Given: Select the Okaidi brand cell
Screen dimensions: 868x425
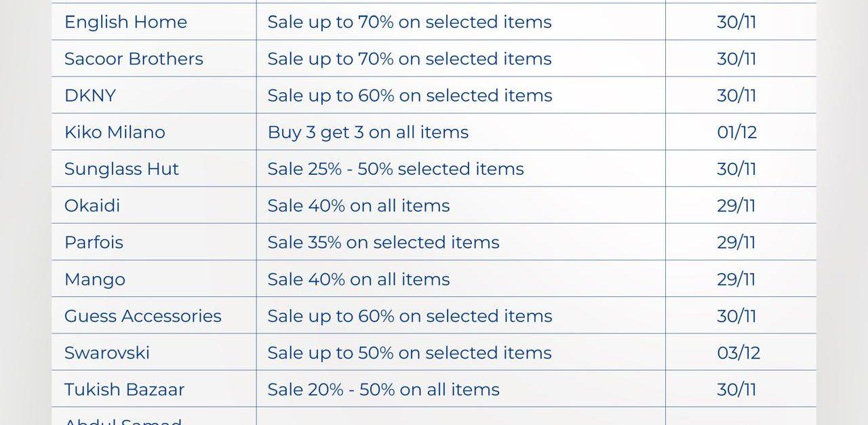Looking at the screenshot, I should (92, 205).
